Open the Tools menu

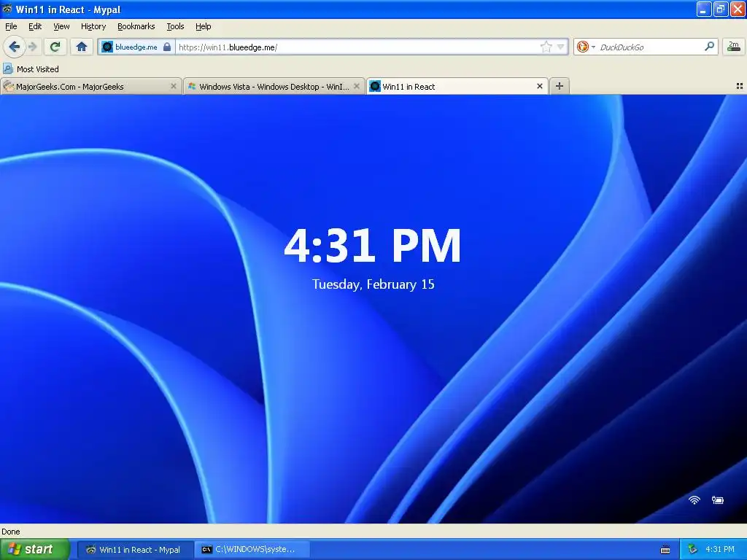175,26
